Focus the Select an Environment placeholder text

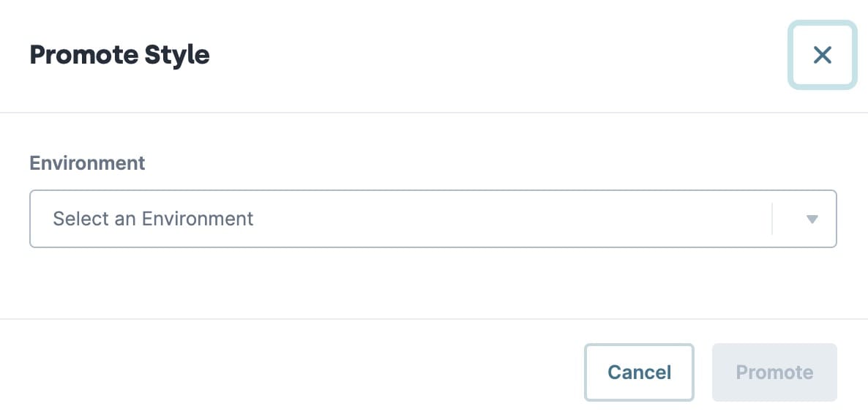tap(153, 219)
